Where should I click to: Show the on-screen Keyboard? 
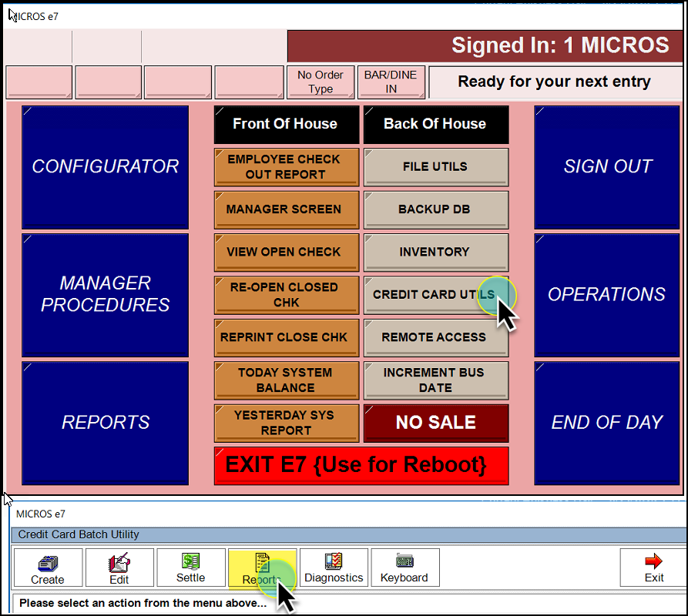[x=404, y=568]
